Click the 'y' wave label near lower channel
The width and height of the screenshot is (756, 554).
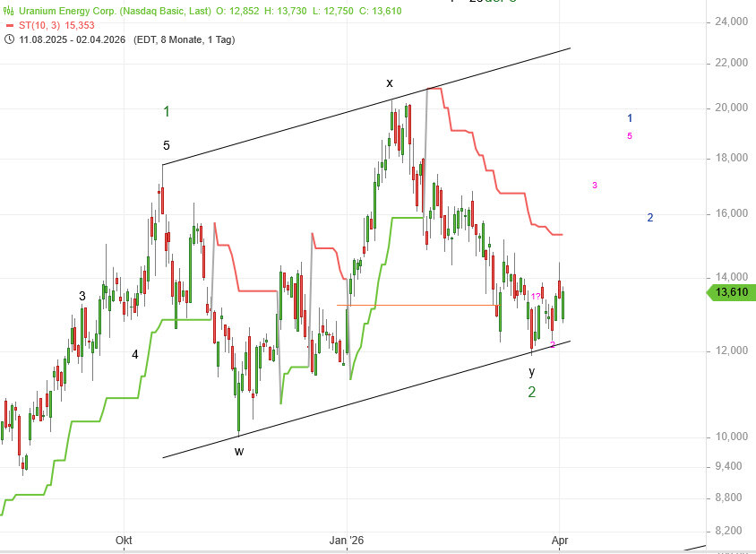[531, 370]
